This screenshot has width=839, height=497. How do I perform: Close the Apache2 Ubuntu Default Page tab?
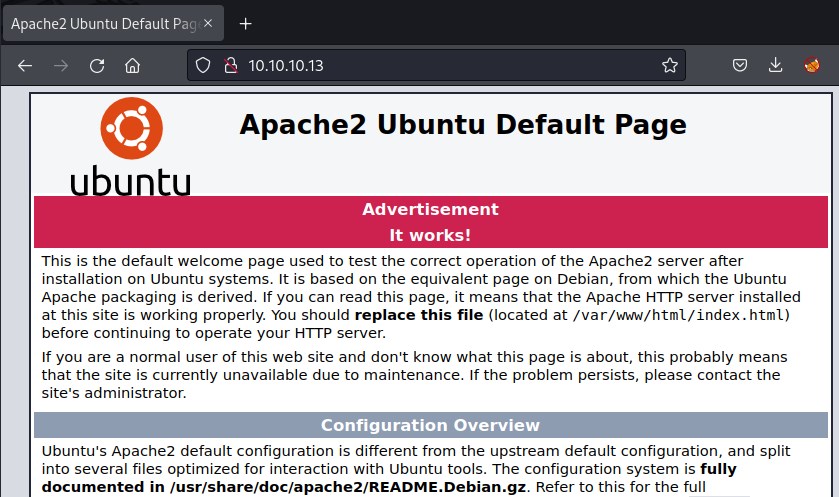207,23
